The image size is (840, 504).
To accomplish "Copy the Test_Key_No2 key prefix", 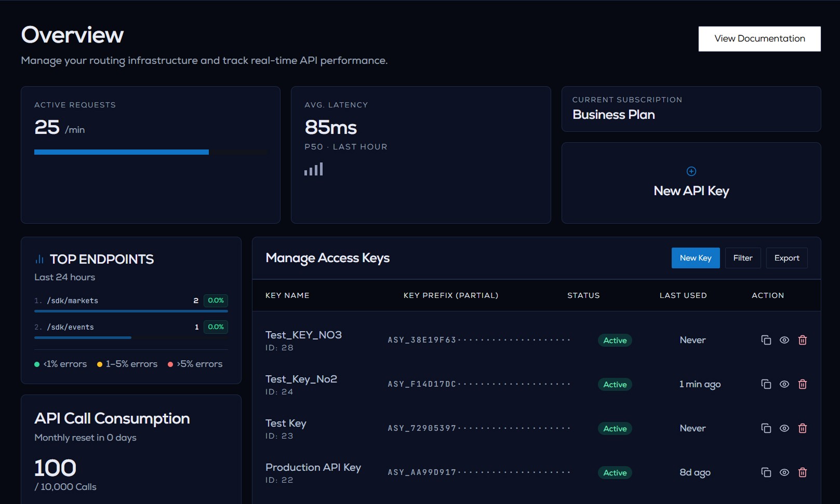I will click(766, 384).
